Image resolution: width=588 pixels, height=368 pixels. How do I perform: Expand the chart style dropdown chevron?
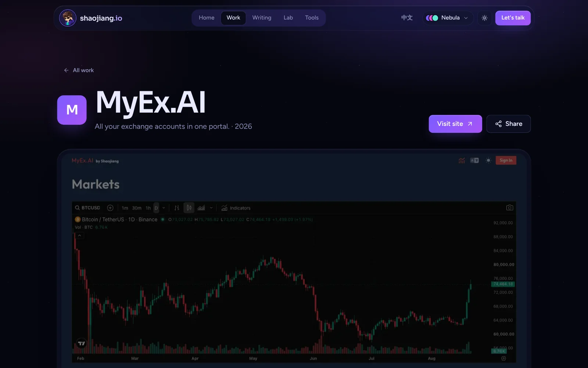click(x=211, y=208)
